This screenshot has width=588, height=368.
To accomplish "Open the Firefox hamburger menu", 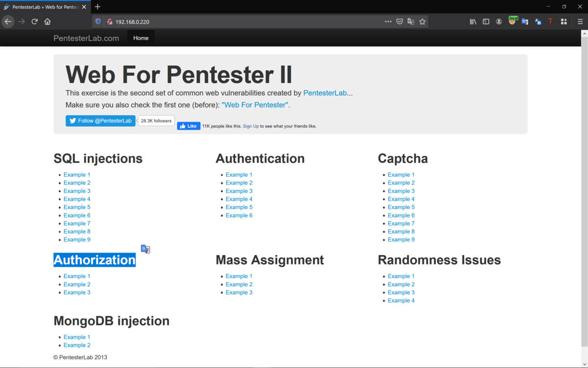I will click(580, 22).
